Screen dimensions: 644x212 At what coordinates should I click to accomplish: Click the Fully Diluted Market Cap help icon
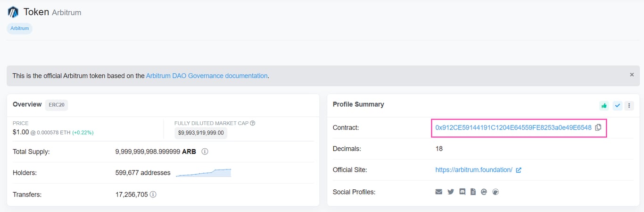[253, 123]
